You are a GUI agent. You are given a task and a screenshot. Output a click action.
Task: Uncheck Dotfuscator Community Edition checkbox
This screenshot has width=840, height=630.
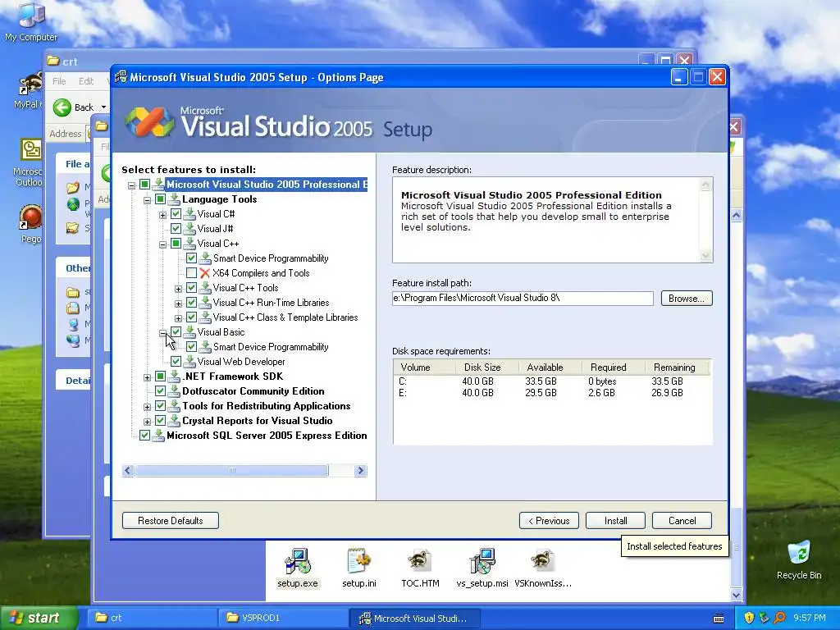click(160, 391)
